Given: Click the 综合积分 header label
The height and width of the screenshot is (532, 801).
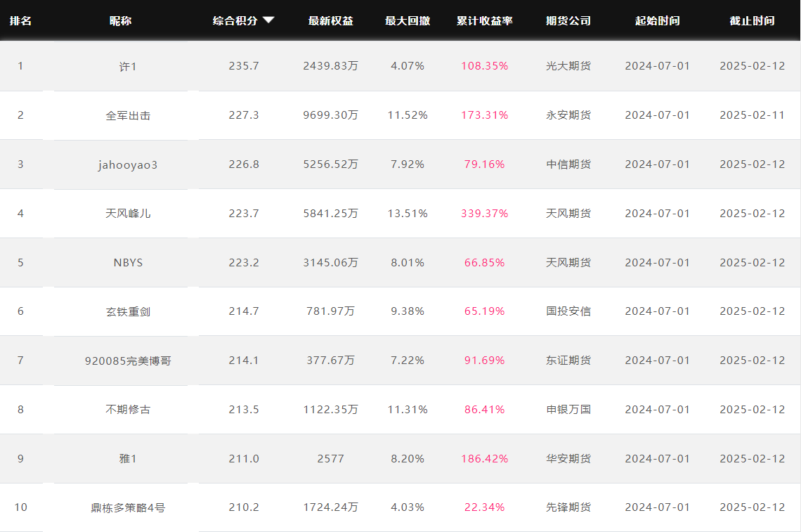Looking at the screenshot, I should (235, 21).
